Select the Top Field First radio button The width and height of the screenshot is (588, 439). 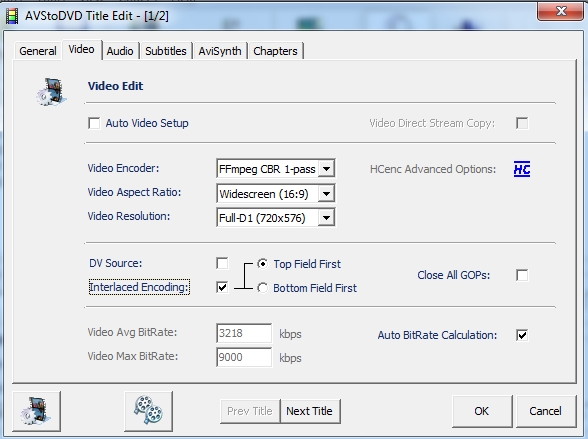[x=262, y=264]
